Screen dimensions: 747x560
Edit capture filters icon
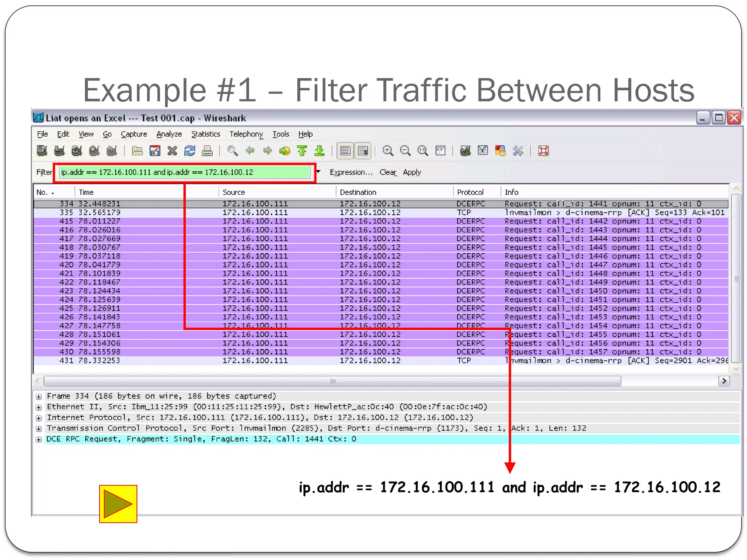(x=465, y=151)
